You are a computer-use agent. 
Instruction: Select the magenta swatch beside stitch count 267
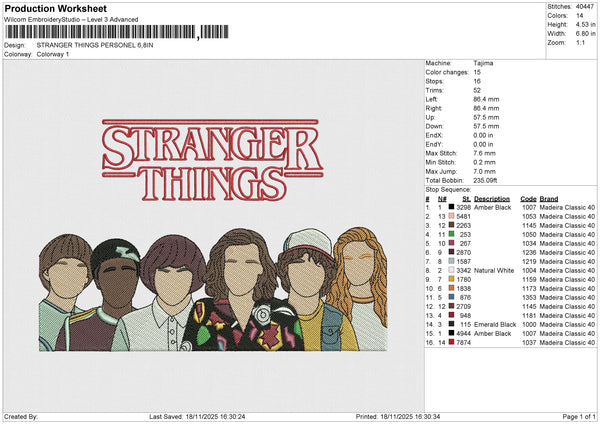tap(451, 243)
